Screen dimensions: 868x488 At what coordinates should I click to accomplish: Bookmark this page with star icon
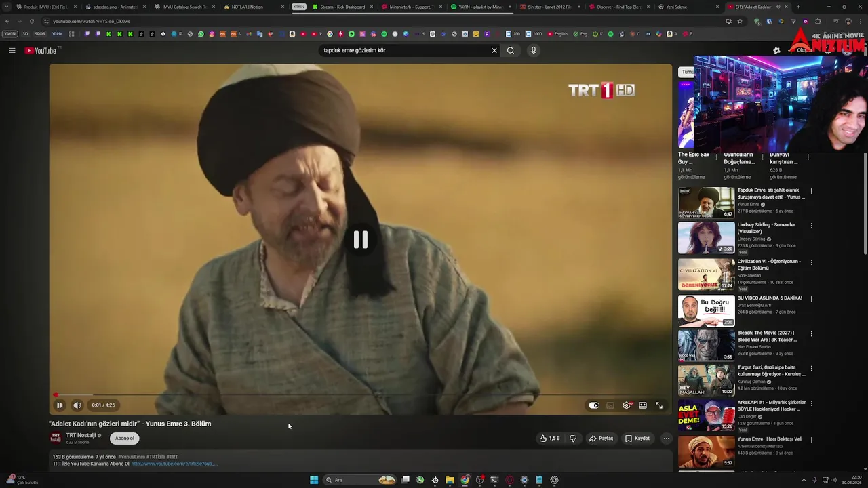tap(740, 21)
